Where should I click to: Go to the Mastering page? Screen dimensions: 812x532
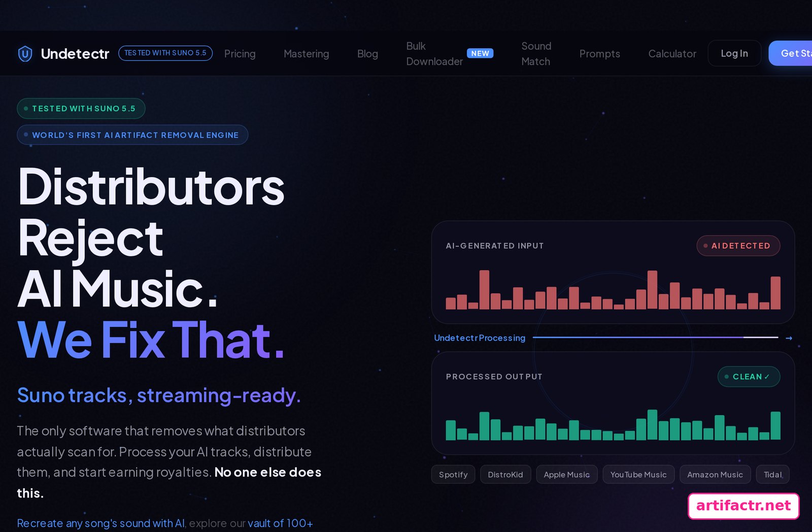point(307,53)
